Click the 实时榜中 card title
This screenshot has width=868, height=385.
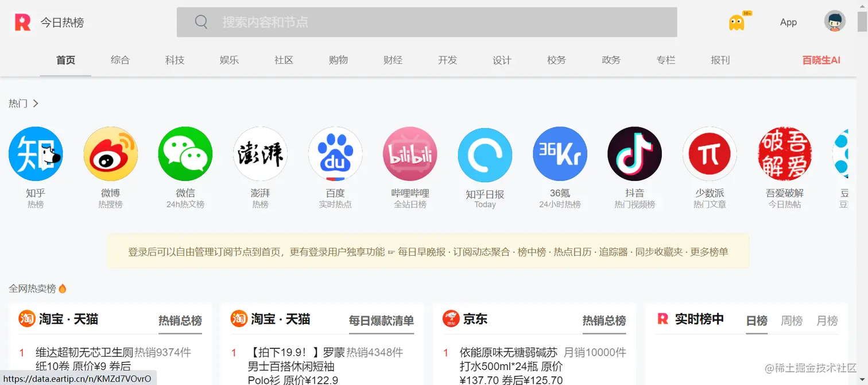click(x=699, y=319)
